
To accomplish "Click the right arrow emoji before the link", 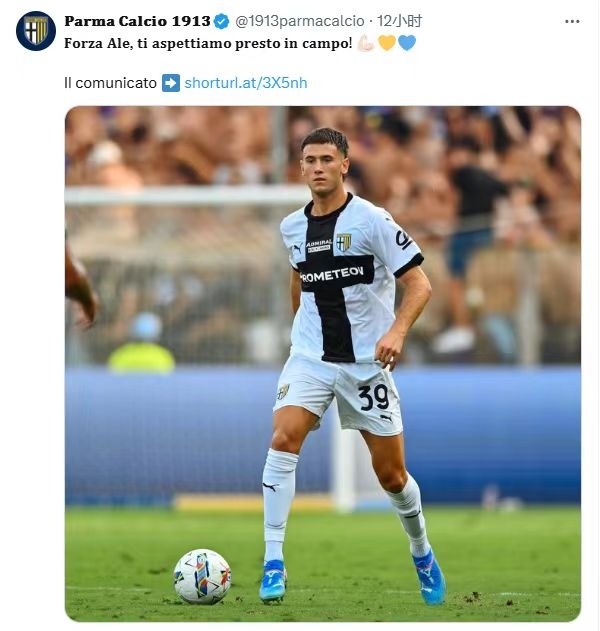I will coord(171,83).
